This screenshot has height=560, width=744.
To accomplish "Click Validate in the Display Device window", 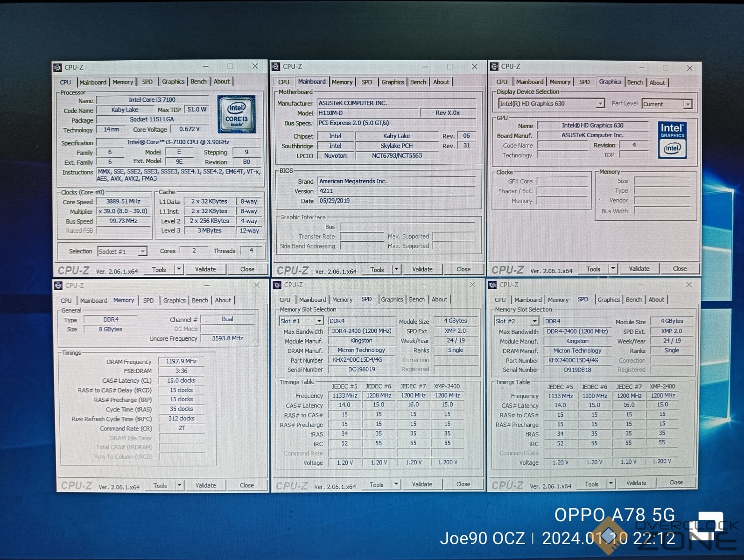I will pos(639,269).
